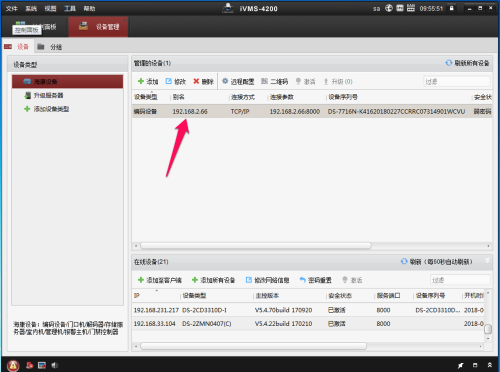Select 升级服务器 in device type tree
500x372 pixels.
coord(48,95)
